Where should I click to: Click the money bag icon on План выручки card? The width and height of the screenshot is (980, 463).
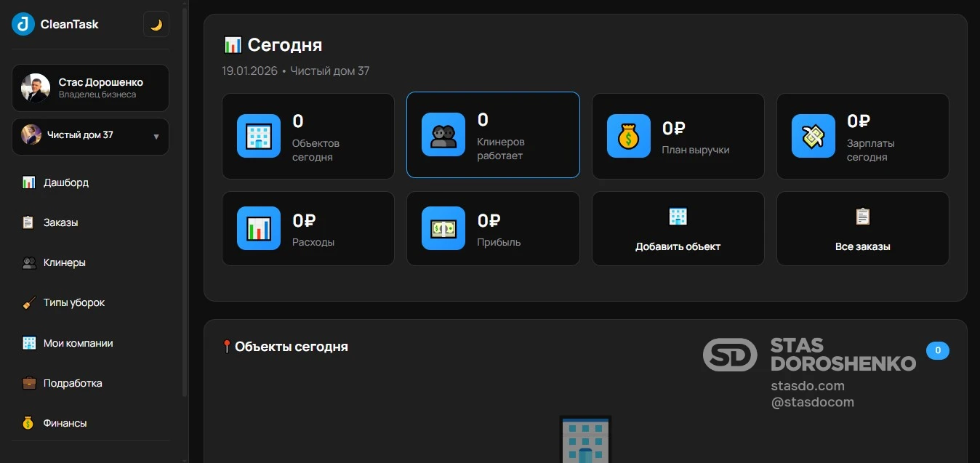pos(628,135)
